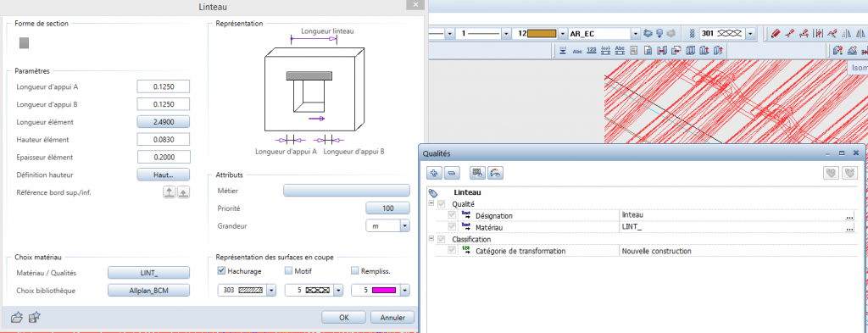Click the '123' numeric label tool icon
Viewport: 868px width, 333px height.
click(x=591, y=51)
